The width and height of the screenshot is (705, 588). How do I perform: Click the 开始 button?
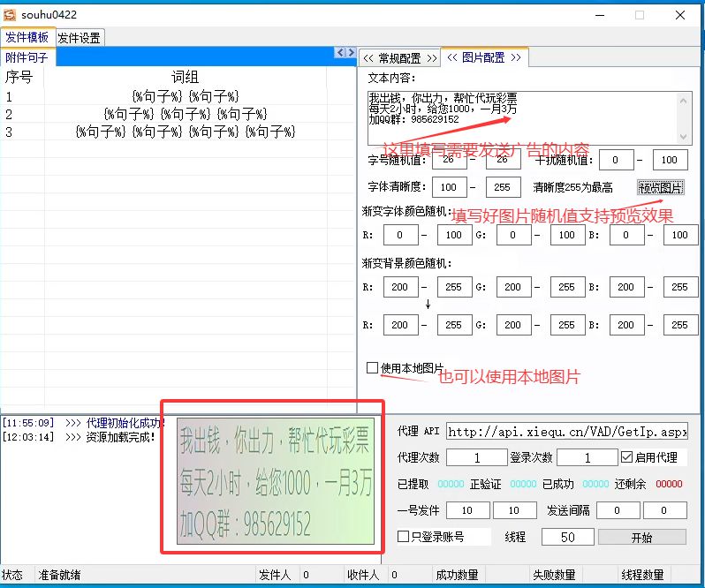pyautogui.click(x=641, y=537)
